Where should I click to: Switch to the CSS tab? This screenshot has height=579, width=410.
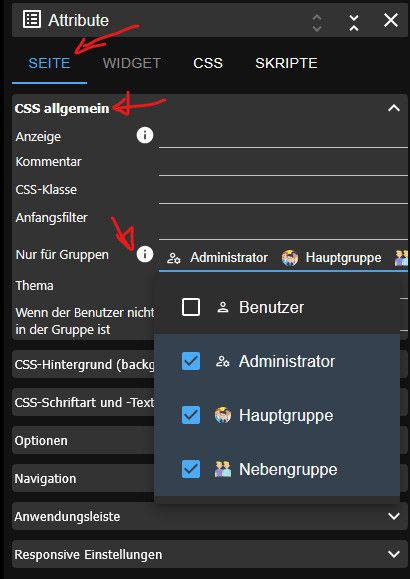[208, 63]
